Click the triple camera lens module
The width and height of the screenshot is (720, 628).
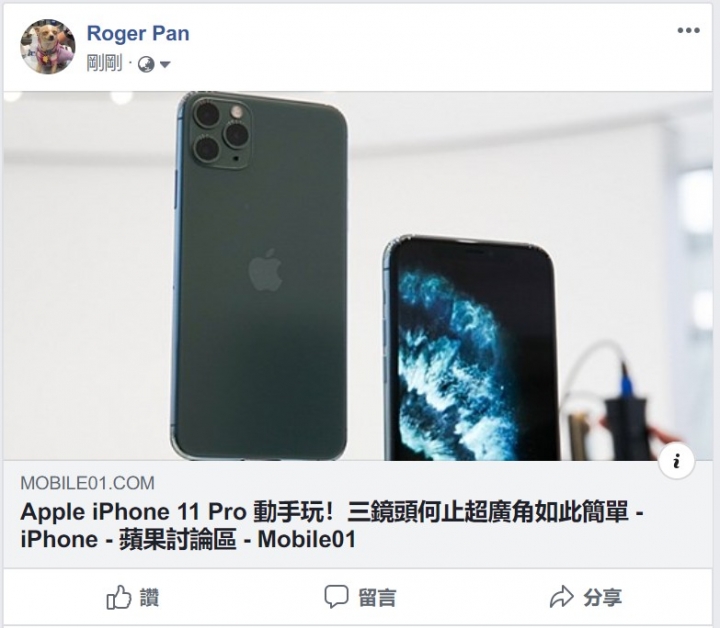click(222, 132)
